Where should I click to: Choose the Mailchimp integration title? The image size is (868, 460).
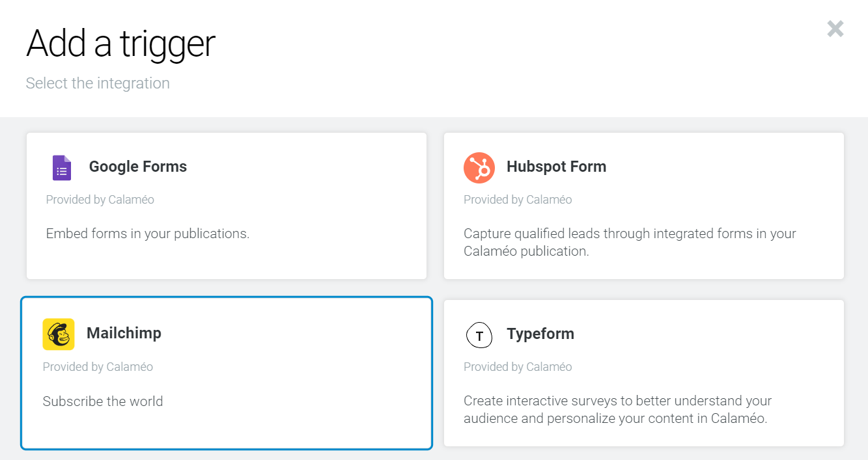click(124, 333)
